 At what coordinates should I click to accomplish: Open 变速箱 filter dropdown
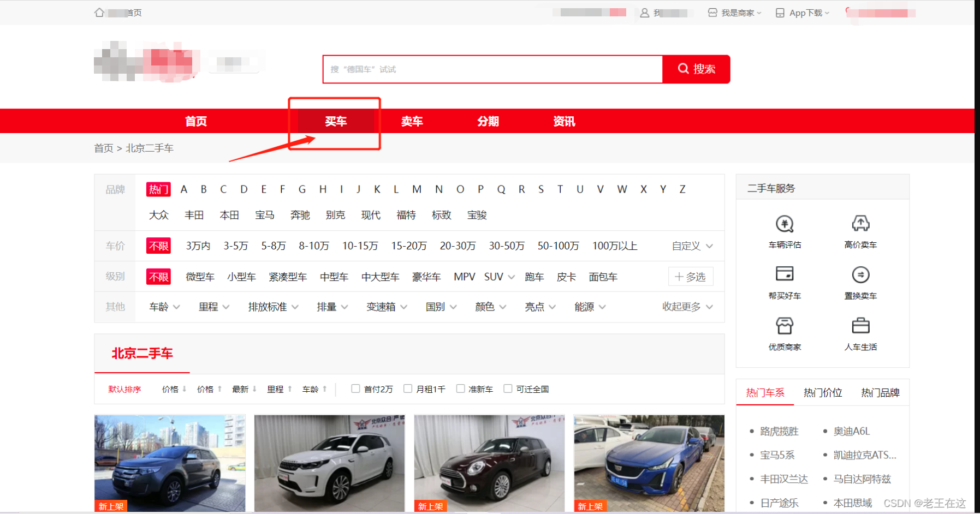(387, 307)
